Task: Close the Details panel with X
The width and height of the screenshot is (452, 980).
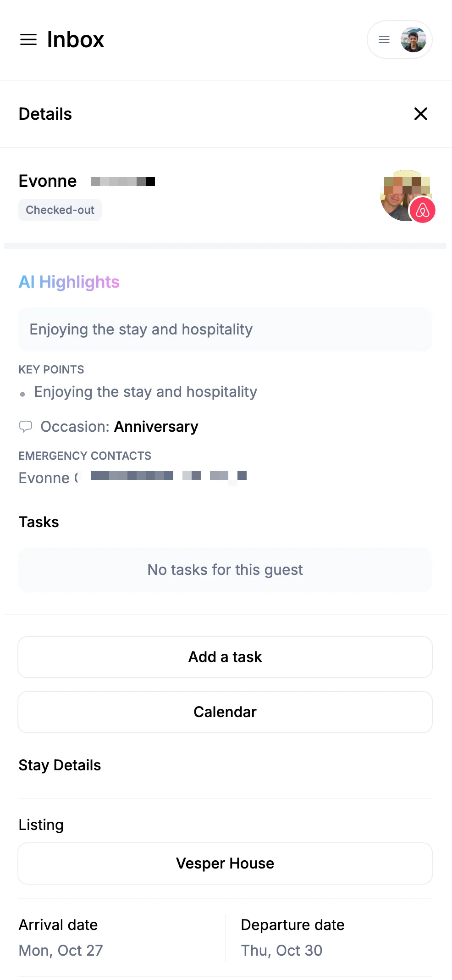Action: [x=420, y=114]
